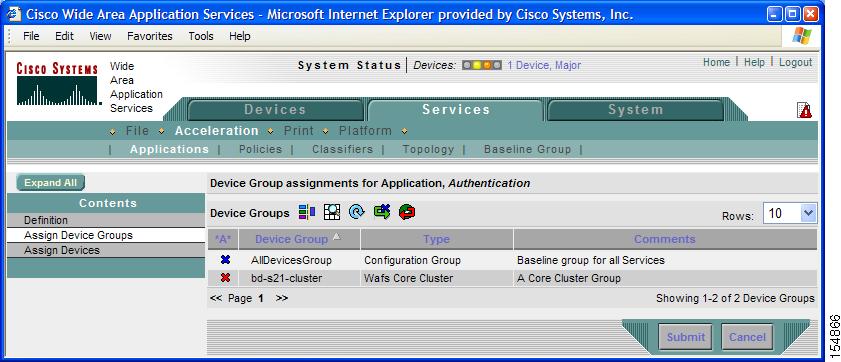Go to the previous page with <<
841x362 pixels.
(x=216, y=298)
